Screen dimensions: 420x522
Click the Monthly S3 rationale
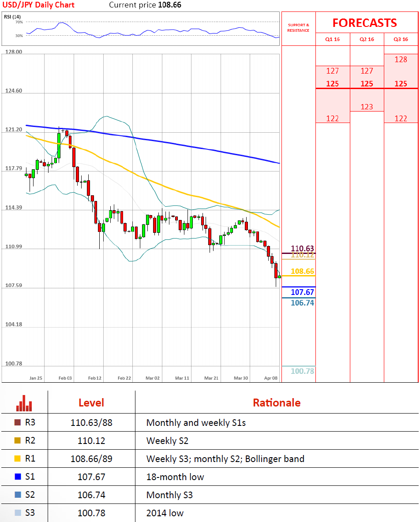click(169, 495)
